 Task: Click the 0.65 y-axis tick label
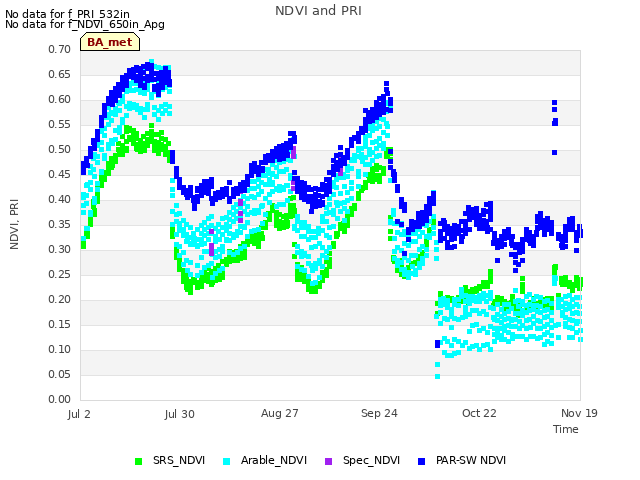tap(60, 74)
